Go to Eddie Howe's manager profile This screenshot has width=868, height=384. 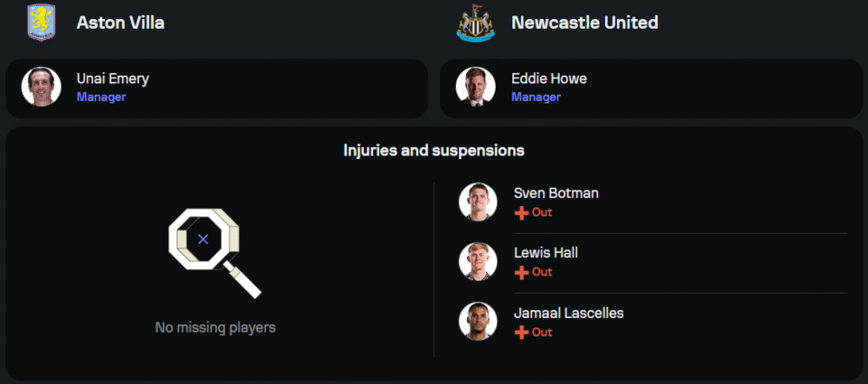click(549, 79)
